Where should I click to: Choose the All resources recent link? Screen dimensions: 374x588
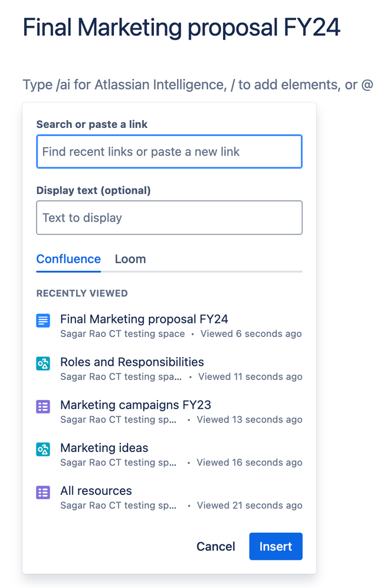coord(96,491)
